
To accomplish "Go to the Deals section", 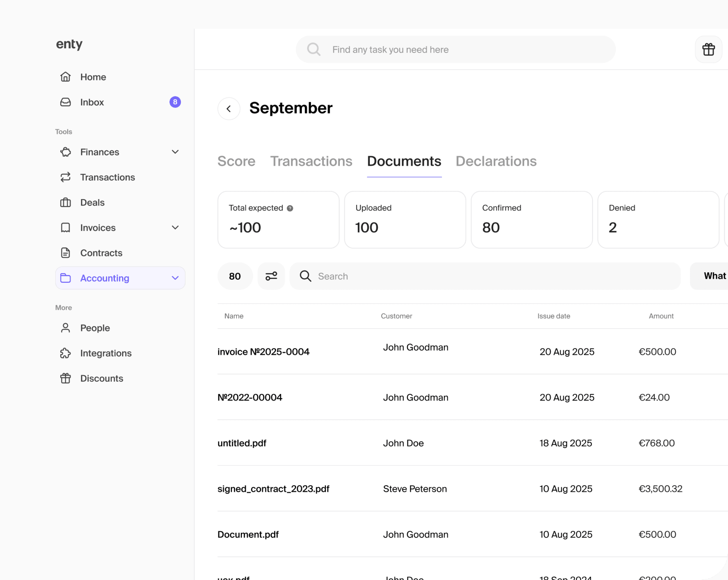I will pos(92,203).
